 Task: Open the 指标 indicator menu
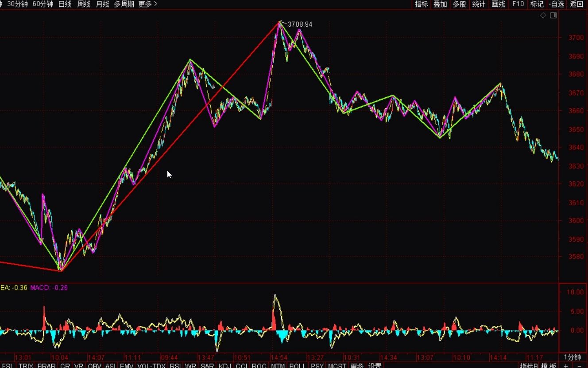click(x=422, y=4)
